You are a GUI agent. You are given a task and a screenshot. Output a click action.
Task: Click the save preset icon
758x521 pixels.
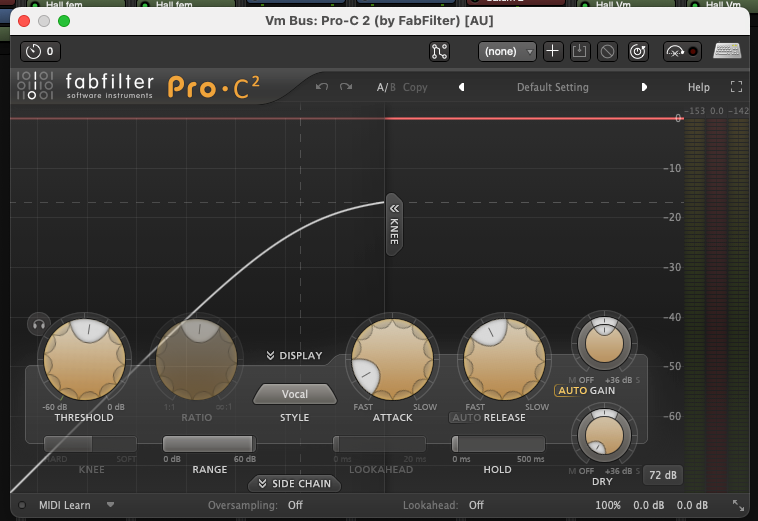(580, 51)
